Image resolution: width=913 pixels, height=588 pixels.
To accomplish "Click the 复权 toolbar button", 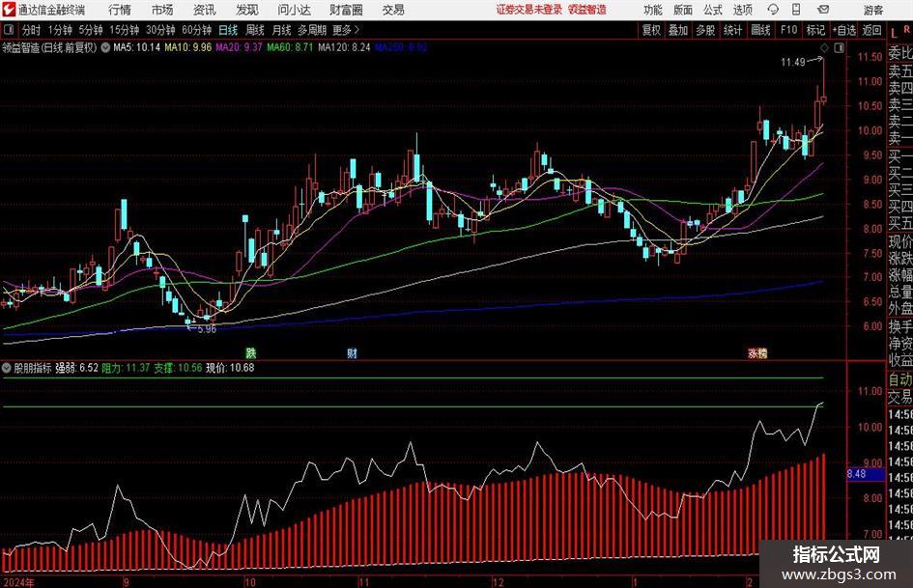I will [651, 30].
